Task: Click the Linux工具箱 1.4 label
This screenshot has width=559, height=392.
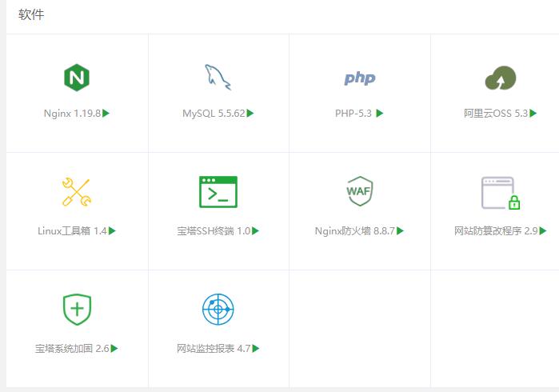Action: (x=72, y=230)
